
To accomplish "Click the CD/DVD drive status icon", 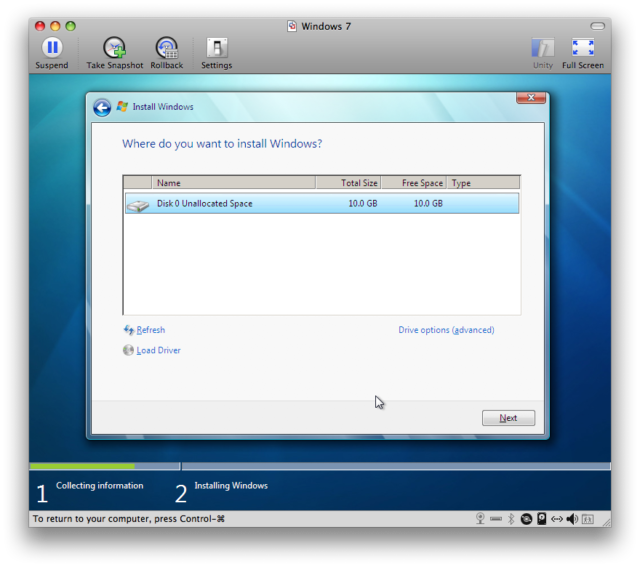I will (x=526, y=519).
